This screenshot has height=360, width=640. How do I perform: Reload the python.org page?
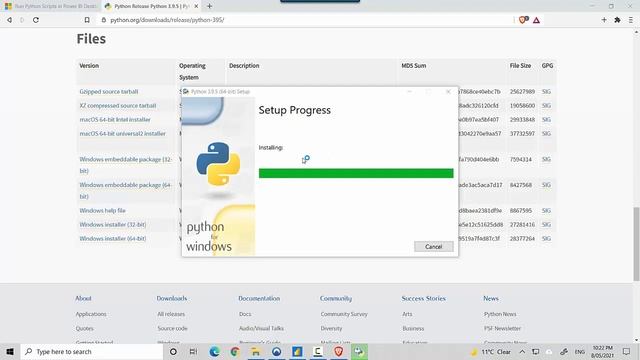pos(36,20)
